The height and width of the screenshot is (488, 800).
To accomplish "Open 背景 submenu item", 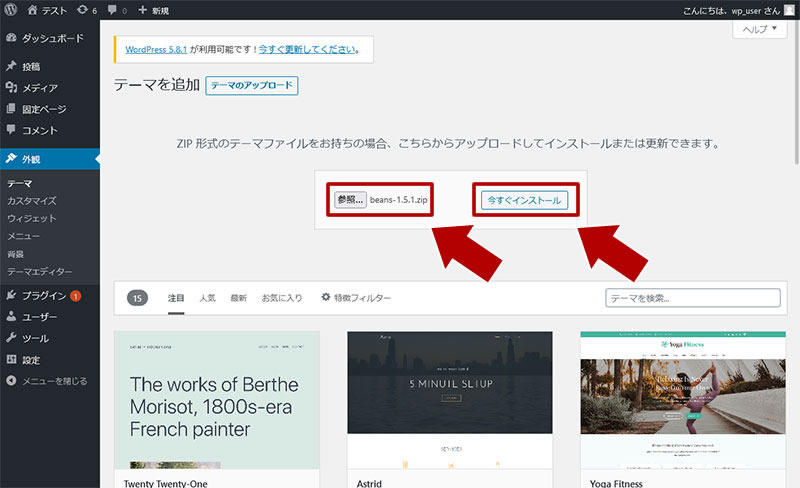I will [x=15, y=254].
